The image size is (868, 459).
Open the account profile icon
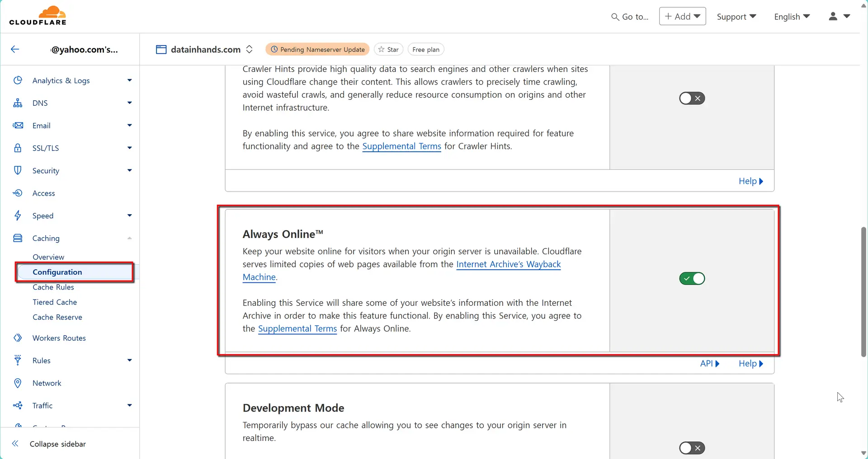pos(832,16)
